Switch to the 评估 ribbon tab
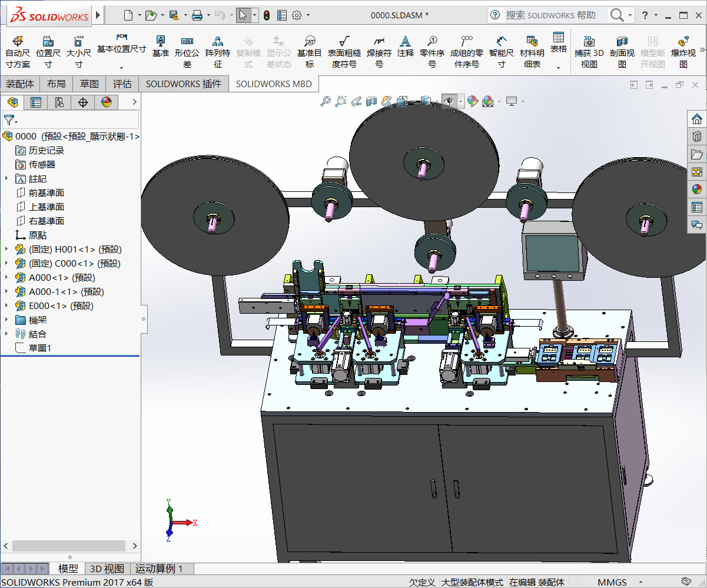Viewport: 707px width, 588px height. [122, 84]
